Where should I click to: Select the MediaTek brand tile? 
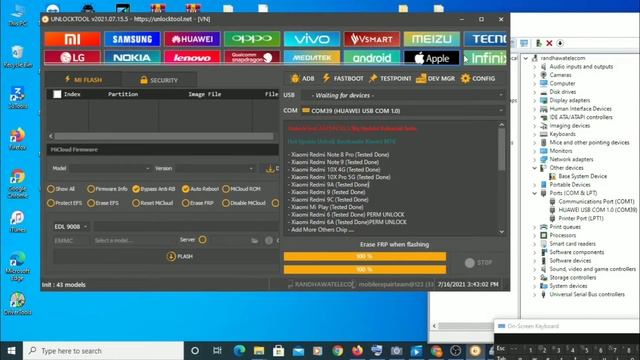point(312,58)
